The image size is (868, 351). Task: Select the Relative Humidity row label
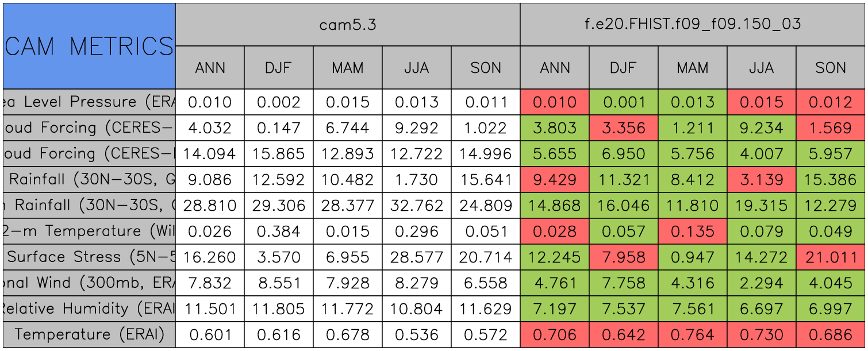tap(89, 308)
